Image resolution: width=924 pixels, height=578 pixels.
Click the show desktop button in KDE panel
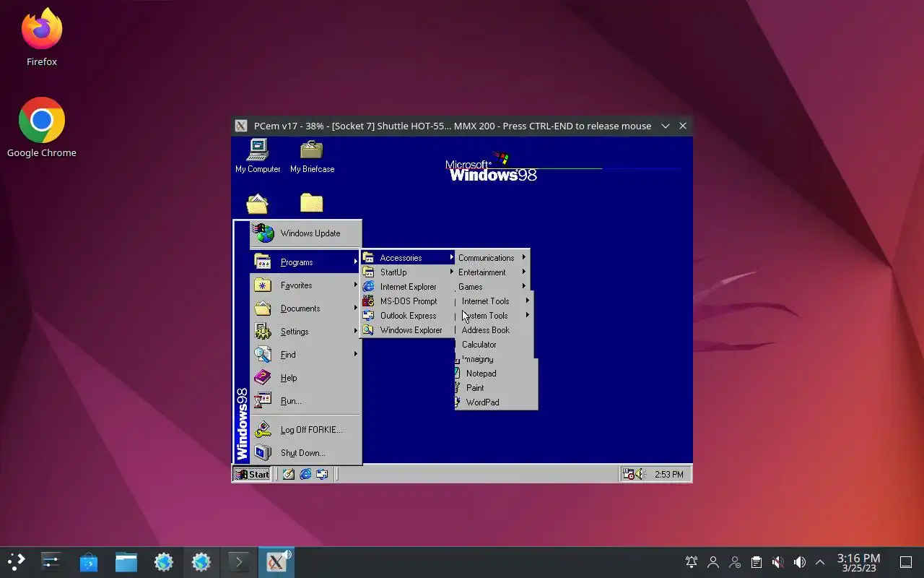[x=906, y=562]
